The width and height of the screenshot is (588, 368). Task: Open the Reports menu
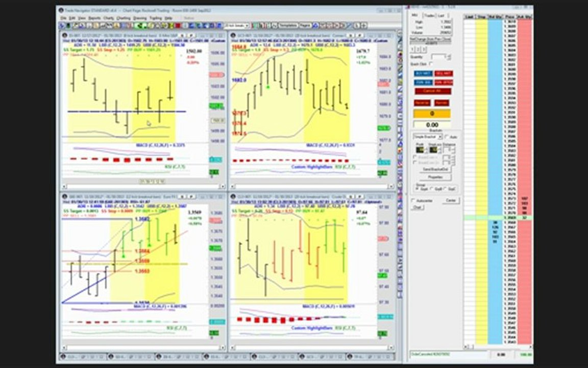(94, 18)
